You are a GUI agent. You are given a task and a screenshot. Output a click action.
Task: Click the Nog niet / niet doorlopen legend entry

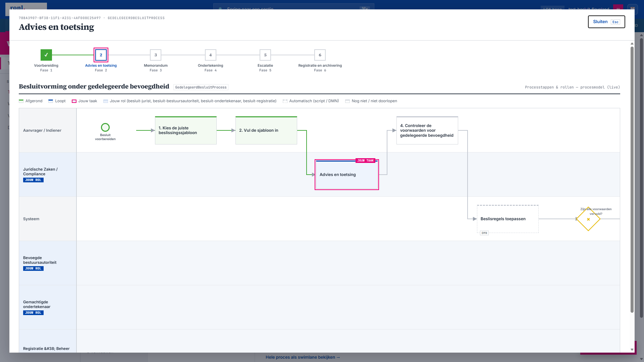click(371, 101)
